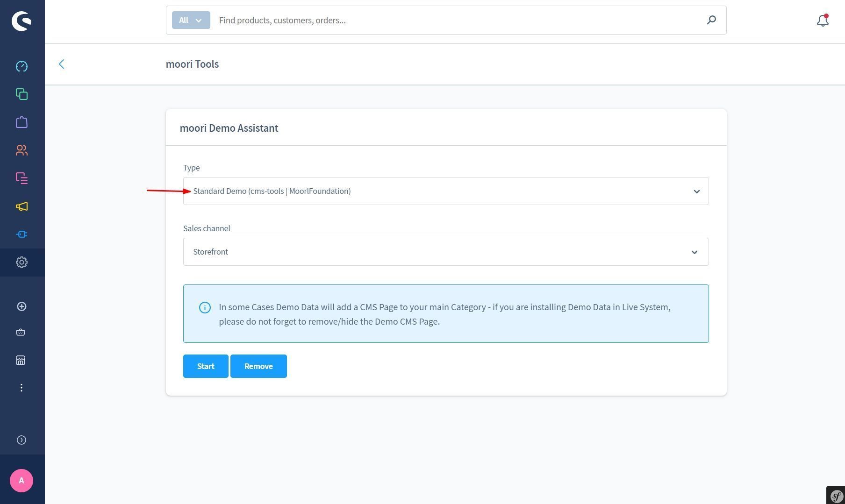Expand the Sales channel dropdown
This screenshot has width=845, height=504.
pyautogui.click(x=445, y=252)
